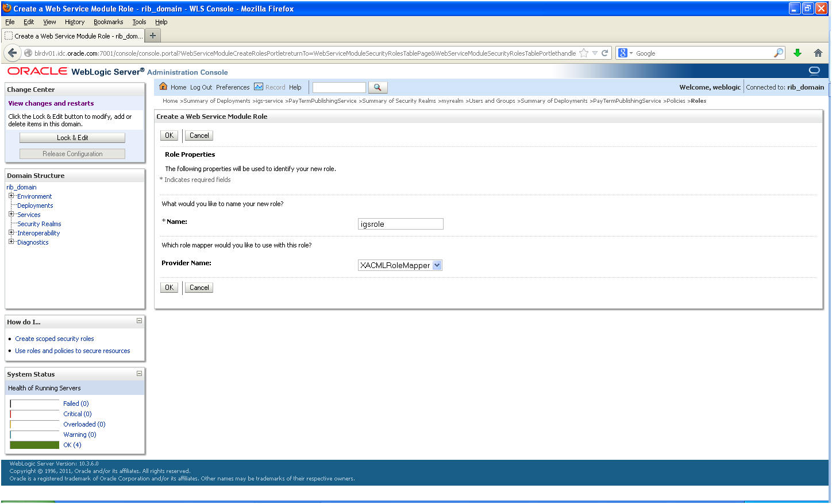Open downloads with green arrow icon

click(x=798, y=53)
